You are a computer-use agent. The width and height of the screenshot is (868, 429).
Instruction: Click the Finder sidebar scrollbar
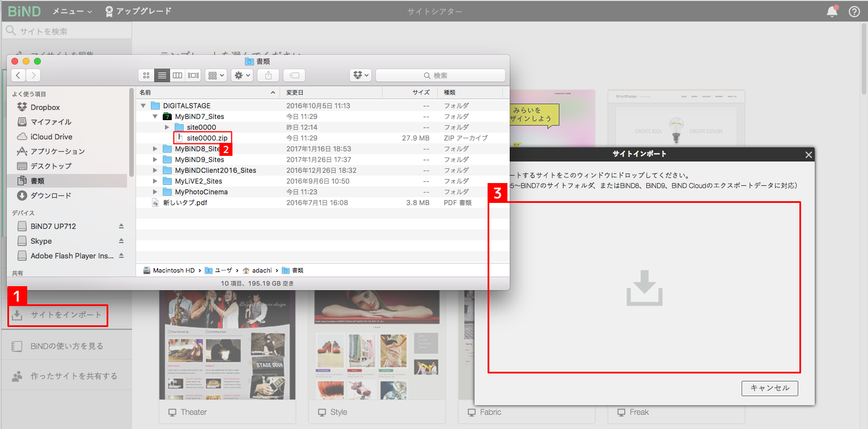(132, 133)
